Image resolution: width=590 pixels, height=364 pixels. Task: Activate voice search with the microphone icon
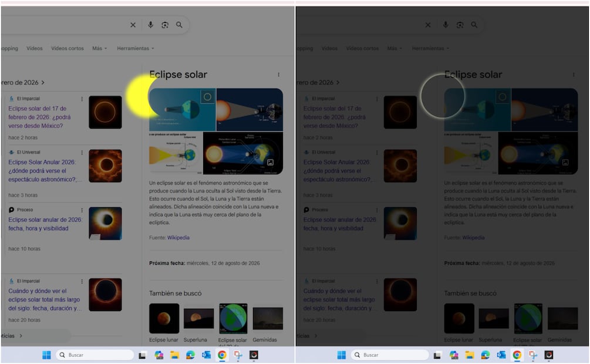[x=151, y=25]
